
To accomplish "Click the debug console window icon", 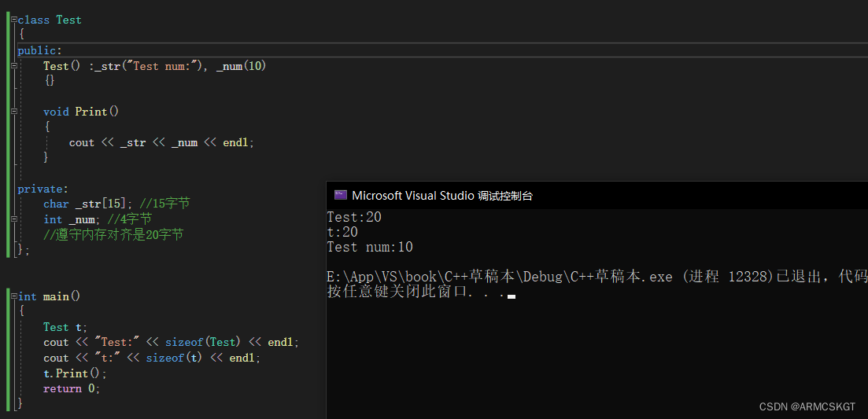I will [x=341, y=195].
